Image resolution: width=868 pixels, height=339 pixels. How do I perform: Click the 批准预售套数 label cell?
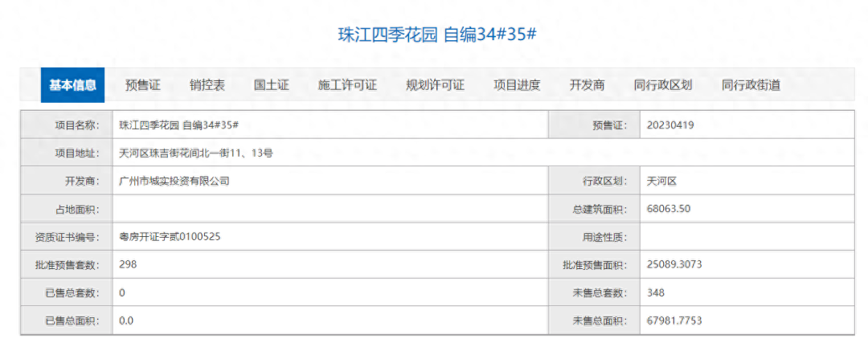click(x=67, y=265)
